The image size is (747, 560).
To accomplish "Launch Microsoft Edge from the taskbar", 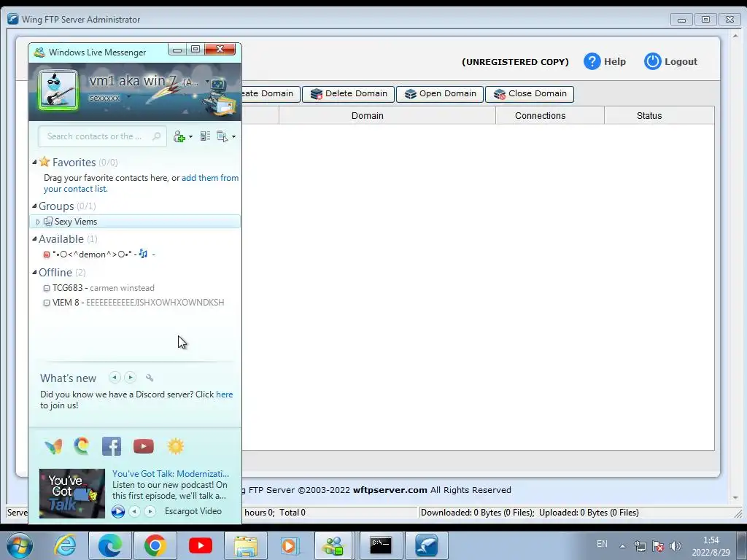I will 110,545.
